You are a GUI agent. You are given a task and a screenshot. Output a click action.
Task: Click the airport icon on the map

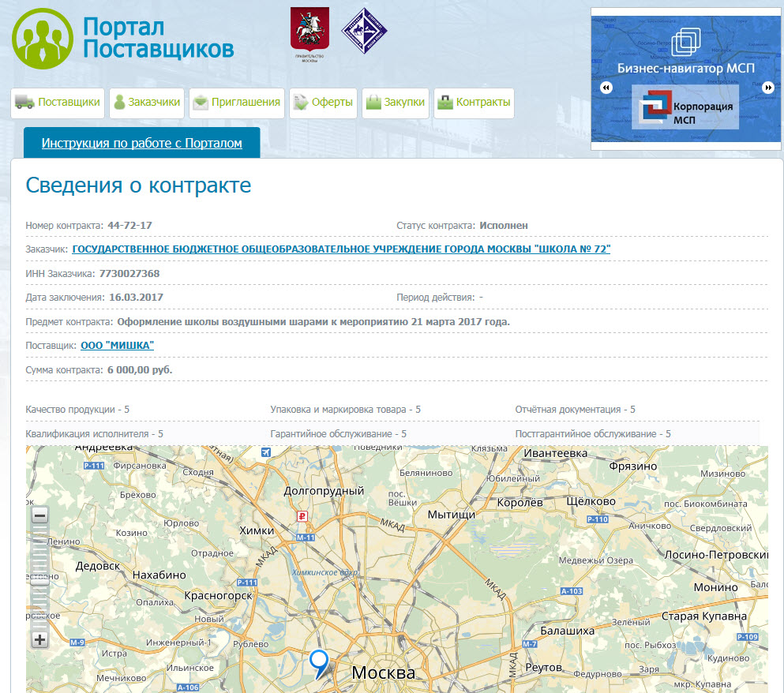[x=265, y=452]
